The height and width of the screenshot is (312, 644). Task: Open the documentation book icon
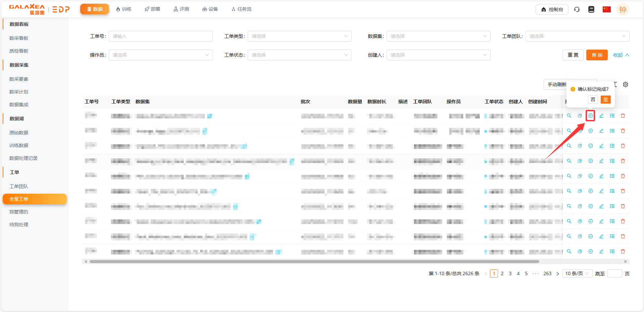(591, 9)
